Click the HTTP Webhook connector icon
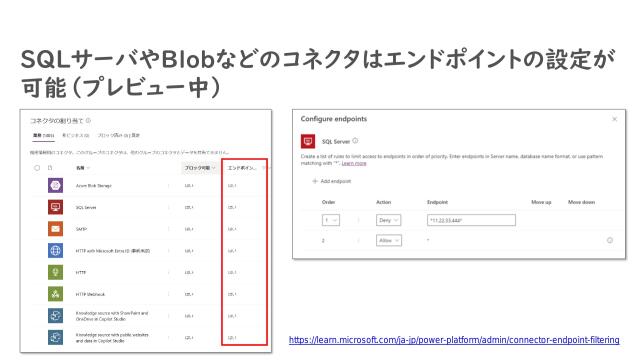This screenshot has width=640, height=360. 56,294
